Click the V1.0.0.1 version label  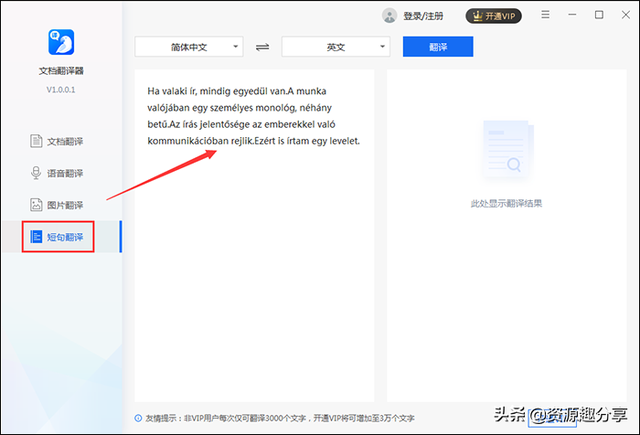(61, 90)
